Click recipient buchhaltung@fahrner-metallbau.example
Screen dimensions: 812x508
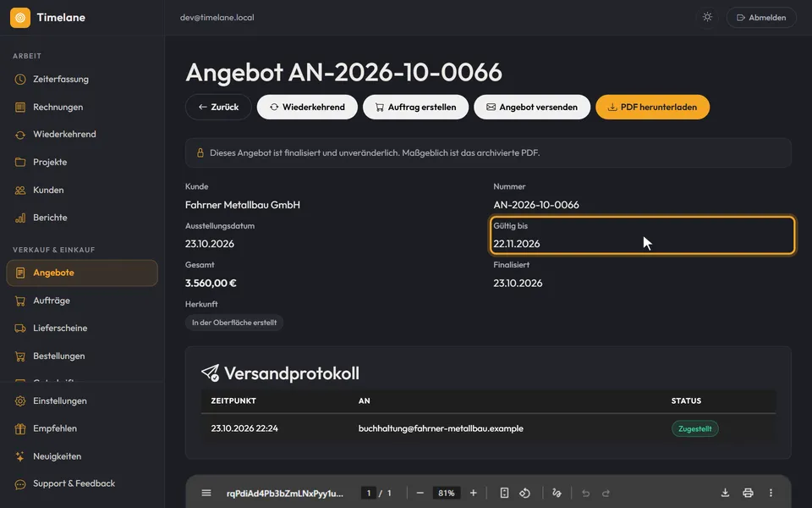[x=441, y=428]
